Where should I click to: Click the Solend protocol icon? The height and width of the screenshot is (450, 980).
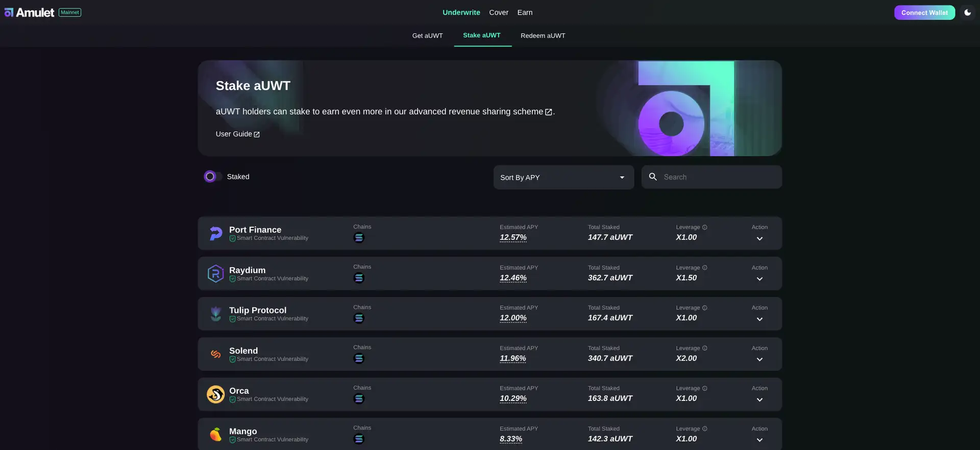[216, 354]
